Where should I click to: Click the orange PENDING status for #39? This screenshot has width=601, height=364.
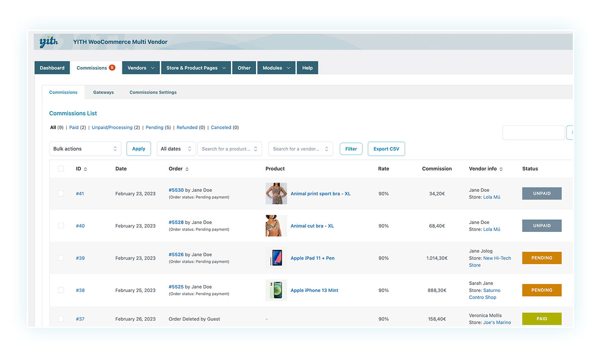click(x=542, y=258)
